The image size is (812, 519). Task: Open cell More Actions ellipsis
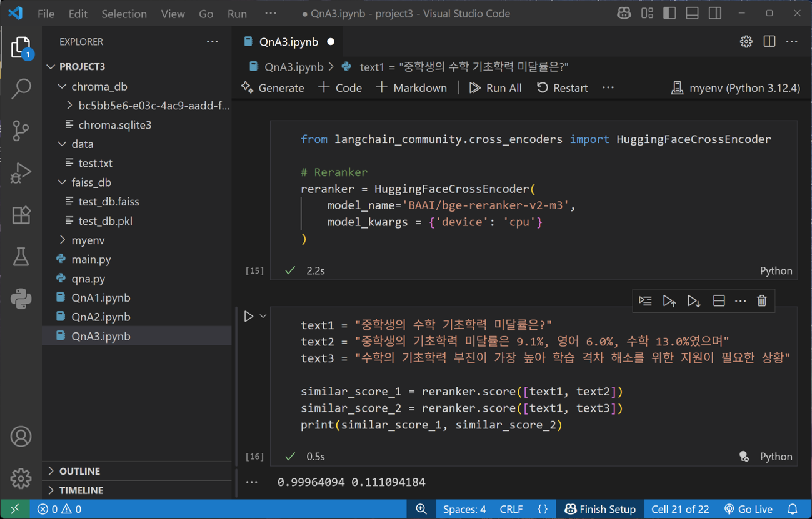741,301
